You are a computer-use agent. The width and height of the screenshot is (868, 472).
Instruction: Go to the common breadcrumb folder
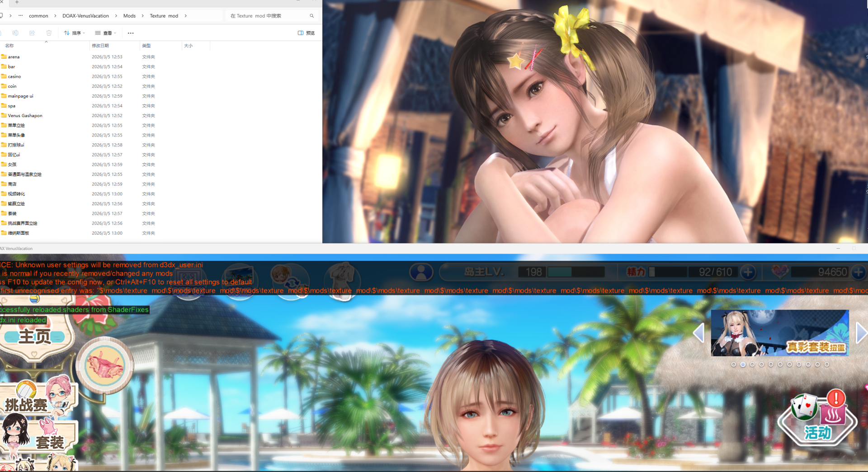tap(38, 16)
